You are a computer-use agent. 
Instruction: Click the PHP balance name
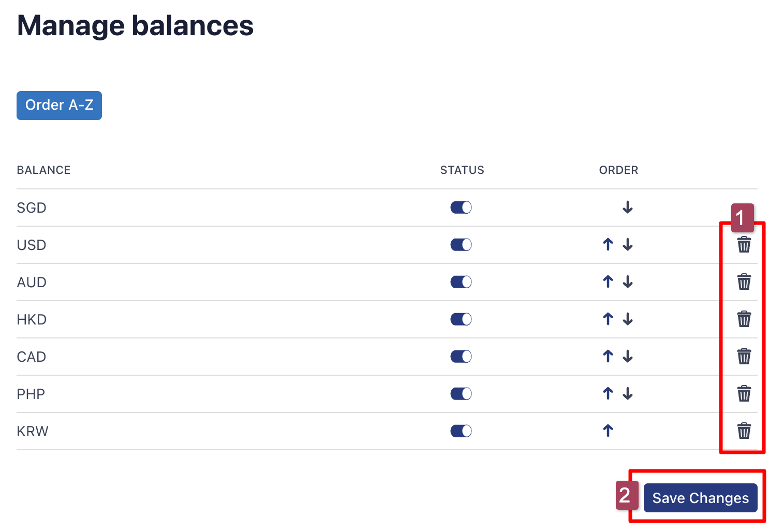pyautogui.click(x=31, y=394)
